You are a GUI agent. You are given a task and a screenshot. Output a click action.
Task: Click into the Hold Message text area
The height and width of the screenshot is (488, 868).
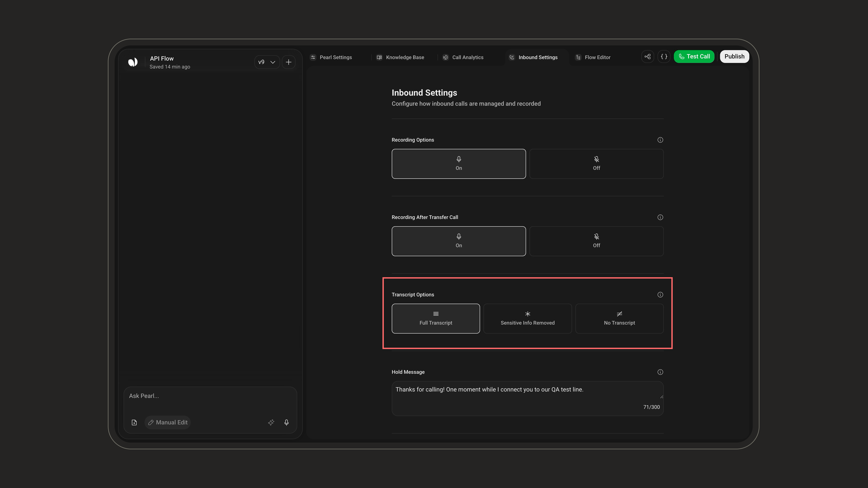(528, 398)
